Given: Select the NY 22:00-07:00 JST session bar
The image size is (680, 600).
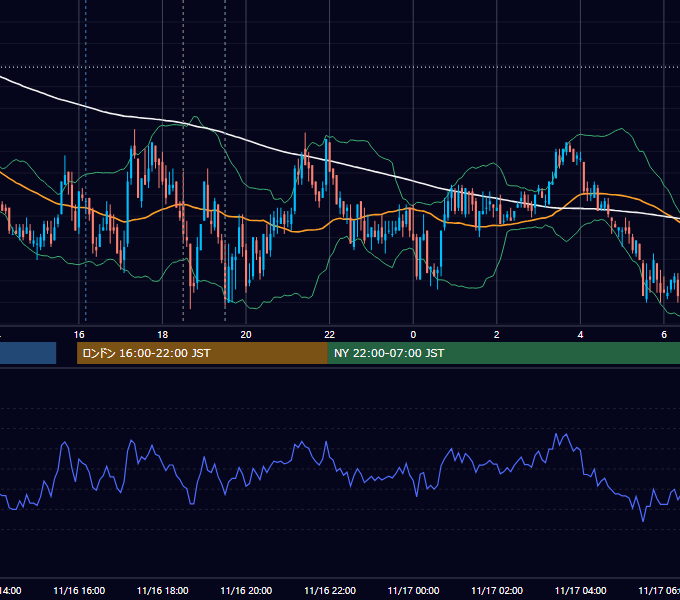Looking at the screenshot, I should (x=503, y=353).
